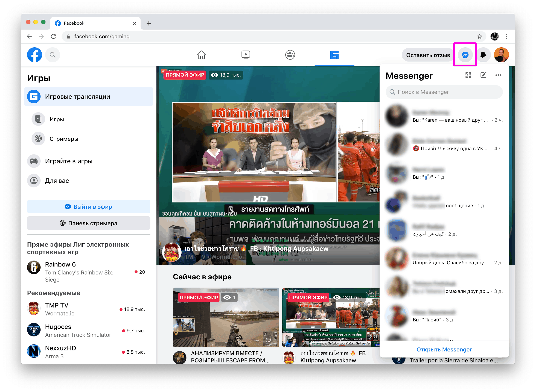Open 'Для вас' sidebar item
The width and height of the screenshot is (536, 392).
pyautogui.click(x=89, y=181)
